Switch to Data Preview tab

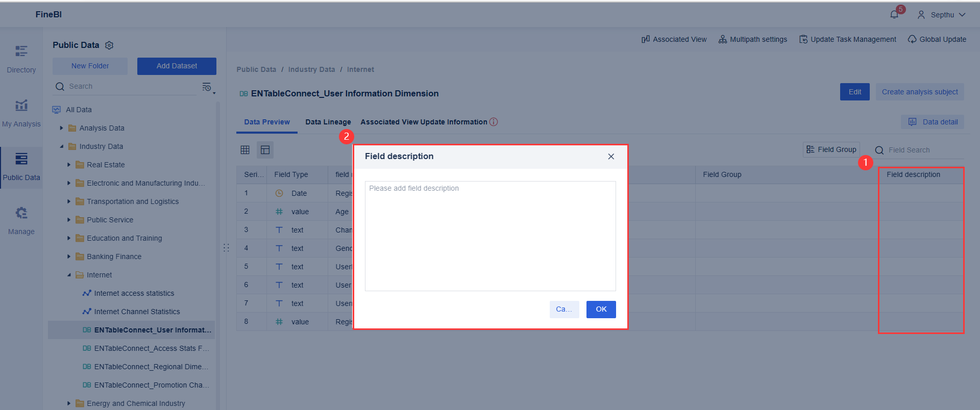click(267, 122)
